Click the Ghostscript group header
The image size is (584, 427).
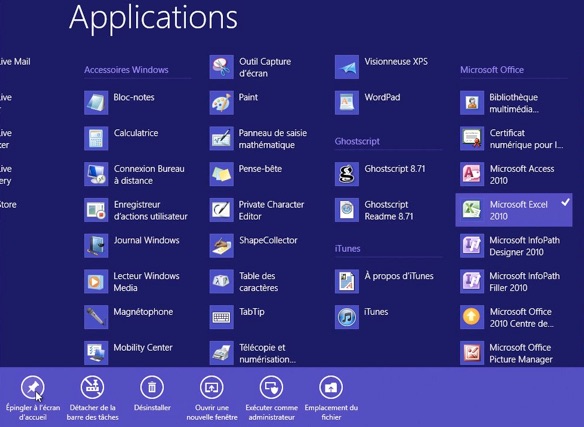pyautogui.click(x=357, y=141)
